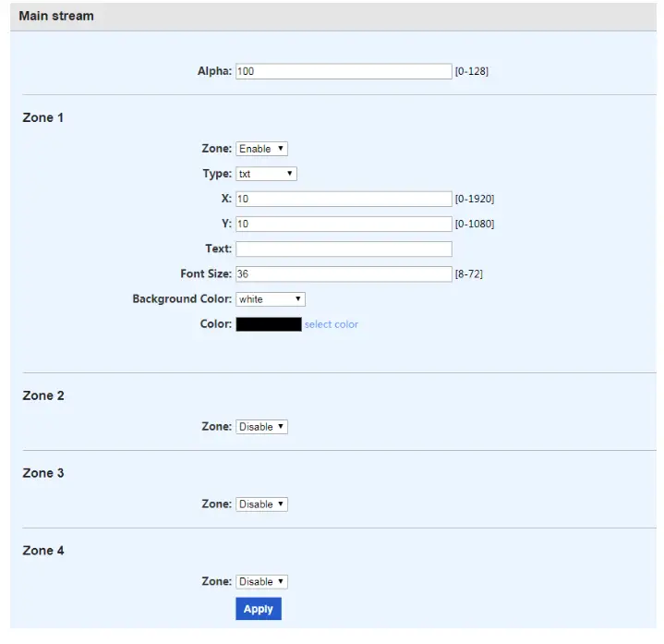Click the black Color swatch
This screenshot has width=664, height=644.
(x=269, y=324)
